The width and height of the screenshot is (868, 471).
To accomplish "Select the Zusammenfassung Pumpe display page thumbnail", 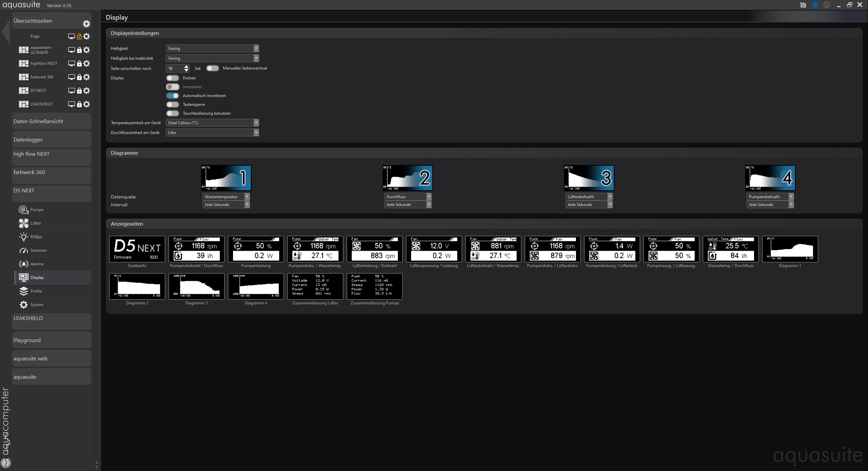I will tap(374, 286).
